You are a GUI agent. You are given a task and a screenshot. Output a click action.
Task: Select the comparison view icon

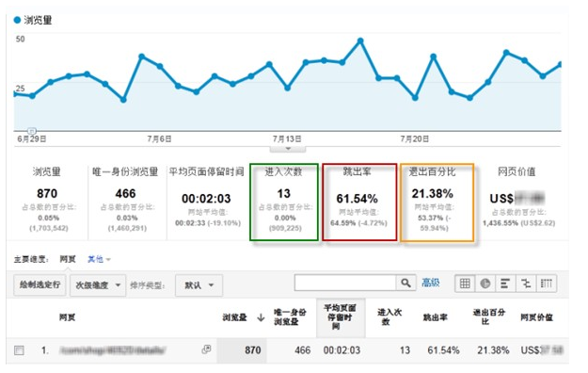(x=526, y=284)
